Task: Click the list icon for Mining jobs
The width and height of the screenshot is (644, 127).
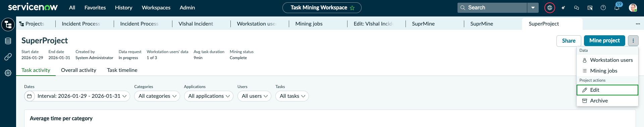Action: tap(585, 71)
